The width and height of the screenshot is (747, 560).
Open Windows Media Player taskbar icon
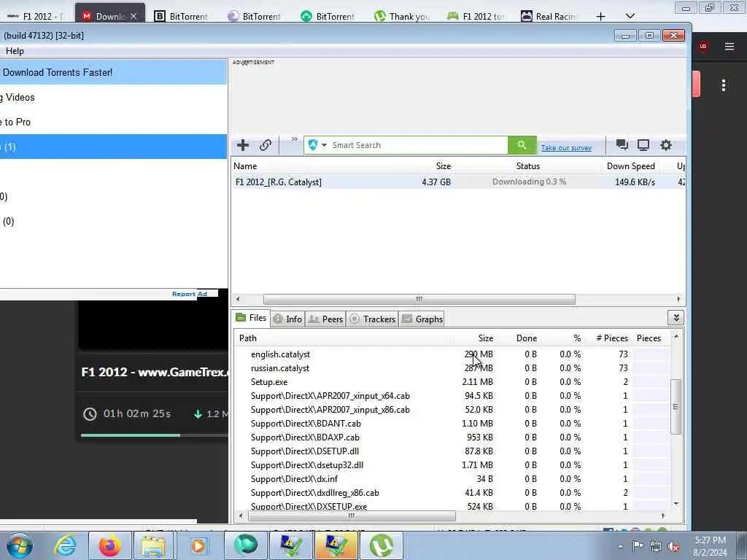tap(198, 545)
